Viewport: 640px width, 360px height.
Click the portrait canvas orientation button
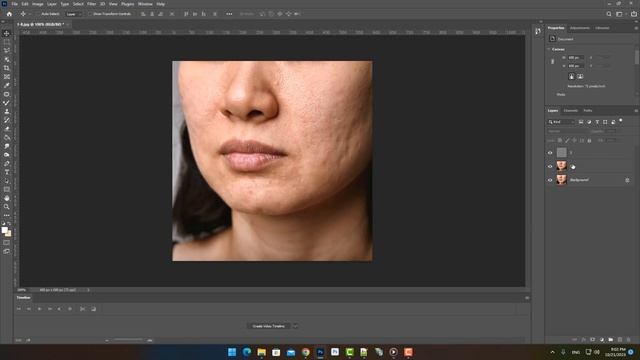(571, 76)
